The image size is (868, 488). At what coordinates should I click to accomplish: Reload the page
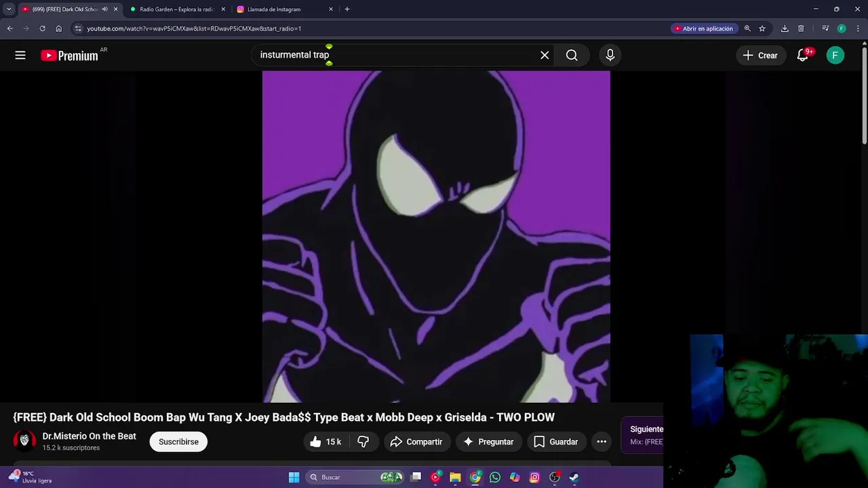(42, 28)
